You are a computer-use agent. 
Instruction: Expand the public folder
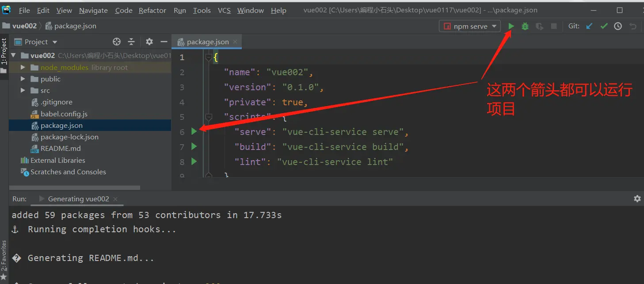click(23, 79)
